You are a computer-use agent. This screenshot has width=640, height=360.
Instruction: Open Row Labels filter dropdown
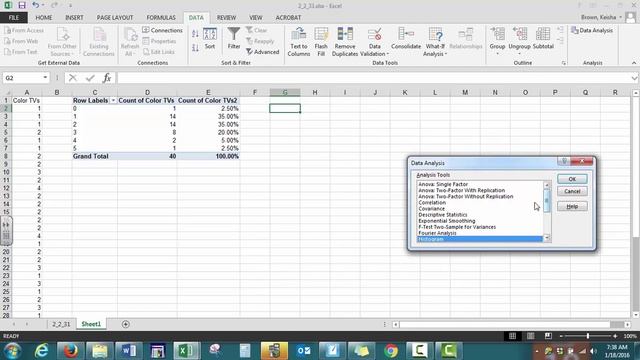[113, 100]
